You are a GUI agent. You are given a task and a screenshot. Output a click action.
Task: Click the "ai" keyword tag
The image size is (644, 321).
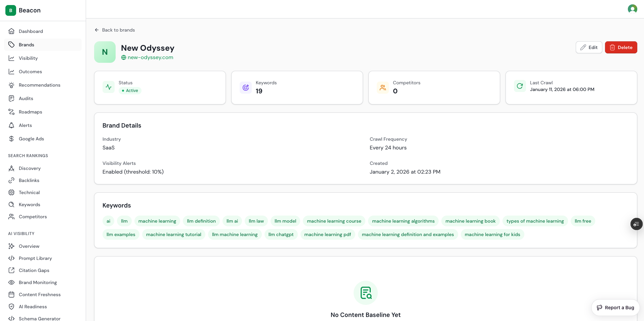(x=108, y=221)
